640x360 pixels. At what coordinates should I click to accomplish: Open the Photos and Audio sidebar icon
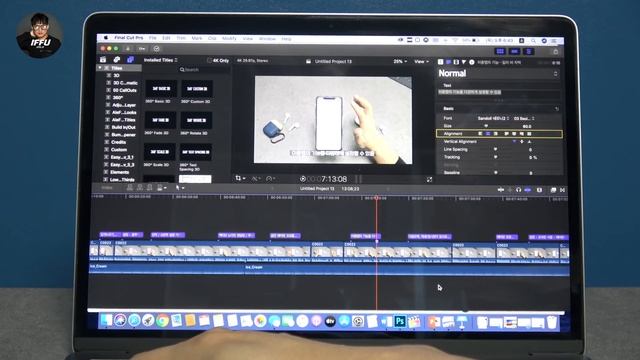[x=116, y=60]
